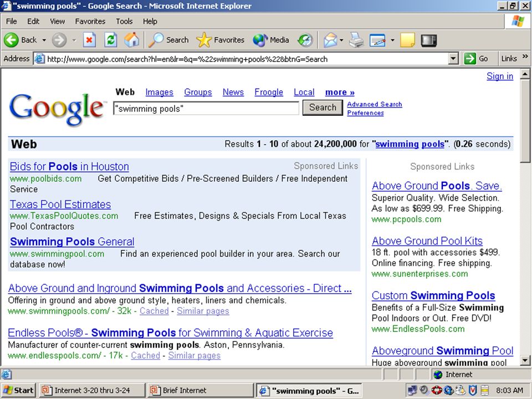Open the Back button history dropdown arrow
The width and height of the screenshot is (532, 399).
(x=44, y=40)
